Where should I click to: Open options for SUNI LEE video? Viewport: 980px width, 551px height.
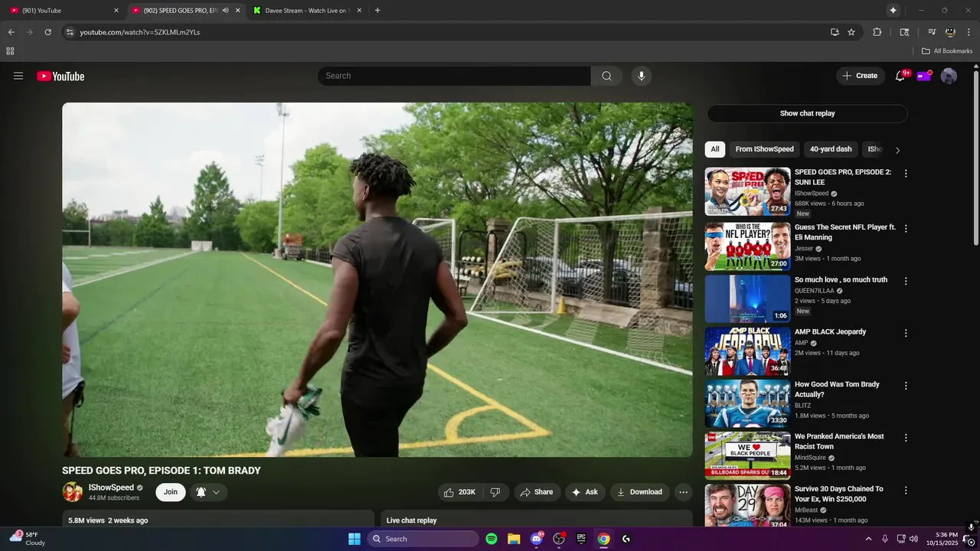[906, 174]
